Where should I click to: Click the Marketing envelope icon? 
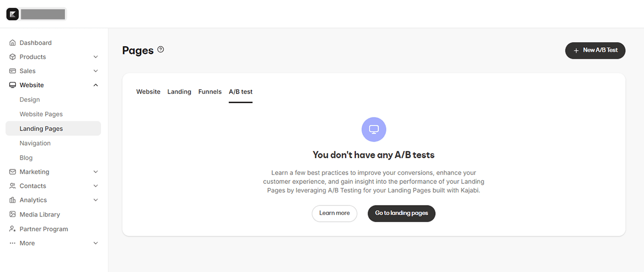click(13, 172)
